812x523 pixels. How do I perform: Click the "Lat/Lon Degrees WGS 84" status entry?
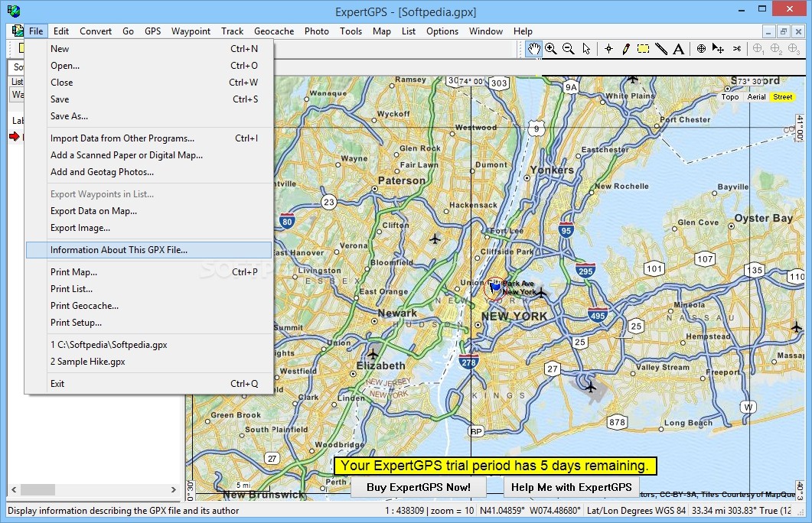click(x=636, y=511)
